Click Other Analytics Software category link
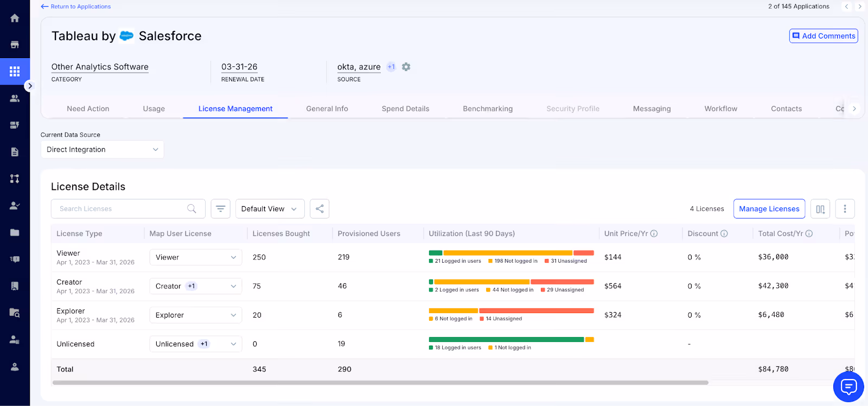The image size is (868, 406). pyautogui.click(x=100, y=67)
